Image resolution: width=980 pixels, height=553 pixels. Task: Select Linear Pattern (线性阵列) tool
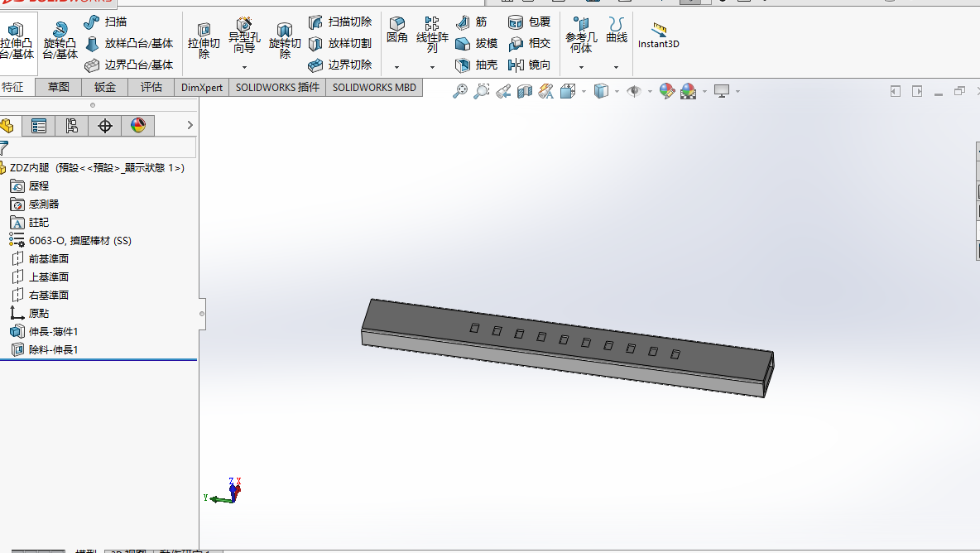(432, 35)
